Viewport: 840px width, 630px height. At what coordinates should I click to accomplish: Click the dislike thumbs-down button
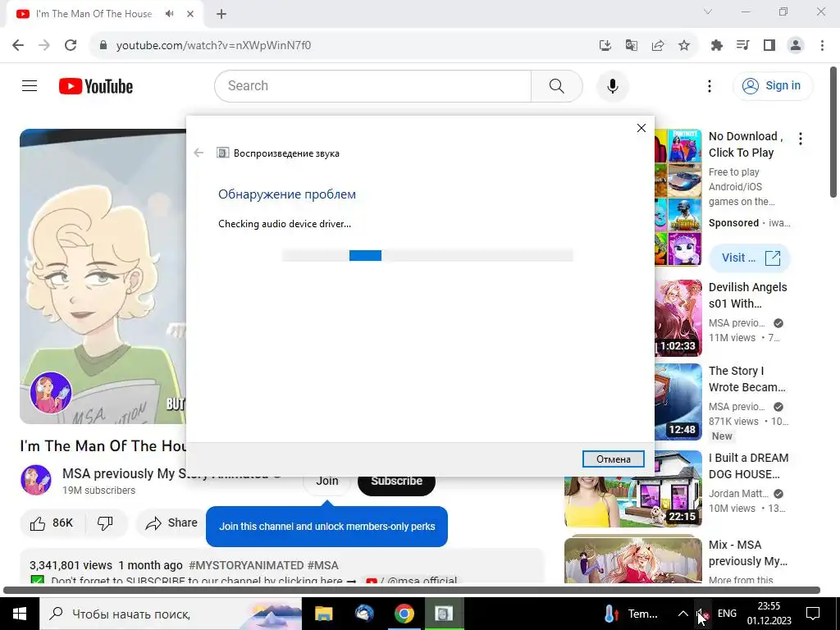click(106, 523)
